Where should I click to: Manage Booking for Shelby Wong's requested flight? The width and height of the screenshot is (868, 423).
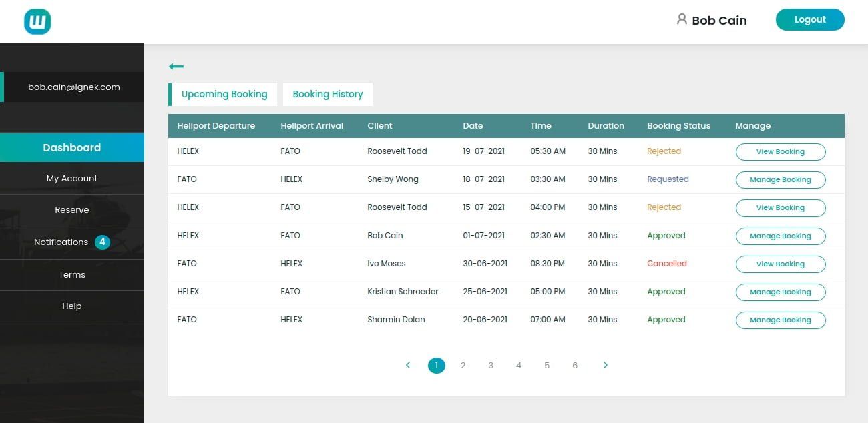click(x=780, y=179)
